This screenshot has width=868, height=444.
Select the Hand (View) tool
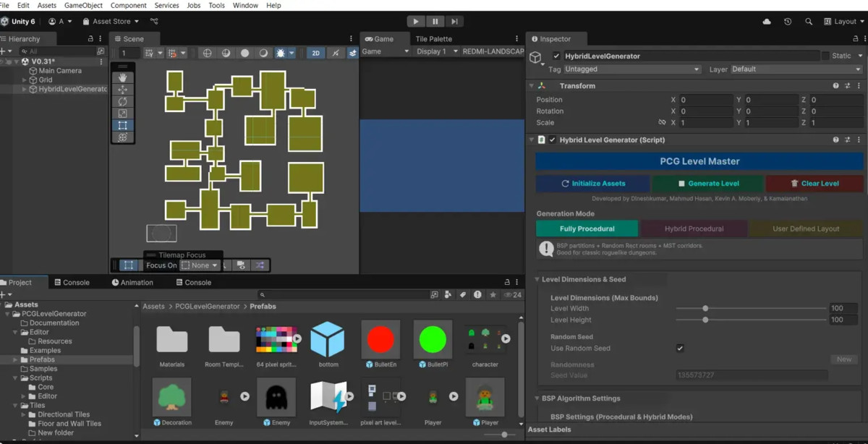coord(122,77)
